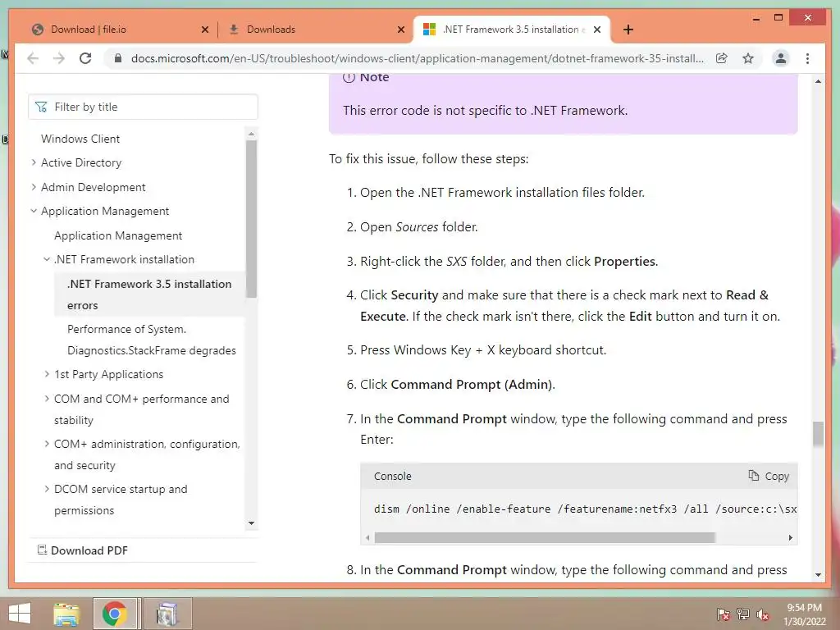
Task: Open the Application Management child link
Action: 118,235
